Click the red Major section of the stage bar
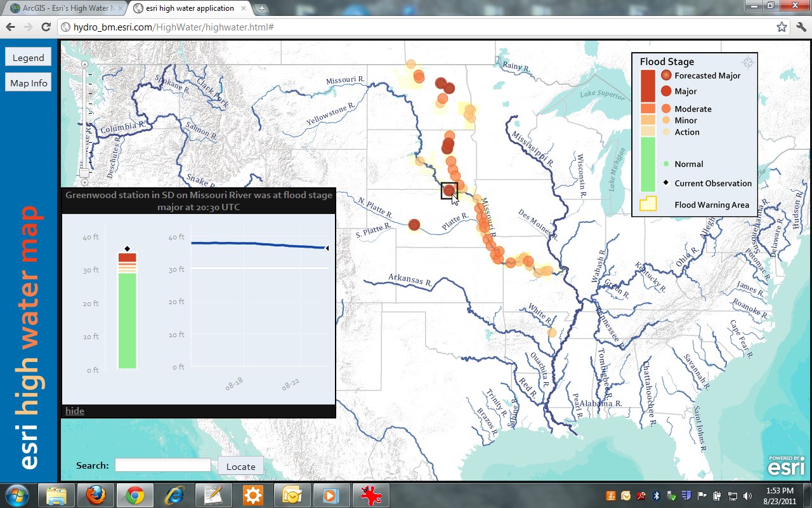 click(128, 257)
